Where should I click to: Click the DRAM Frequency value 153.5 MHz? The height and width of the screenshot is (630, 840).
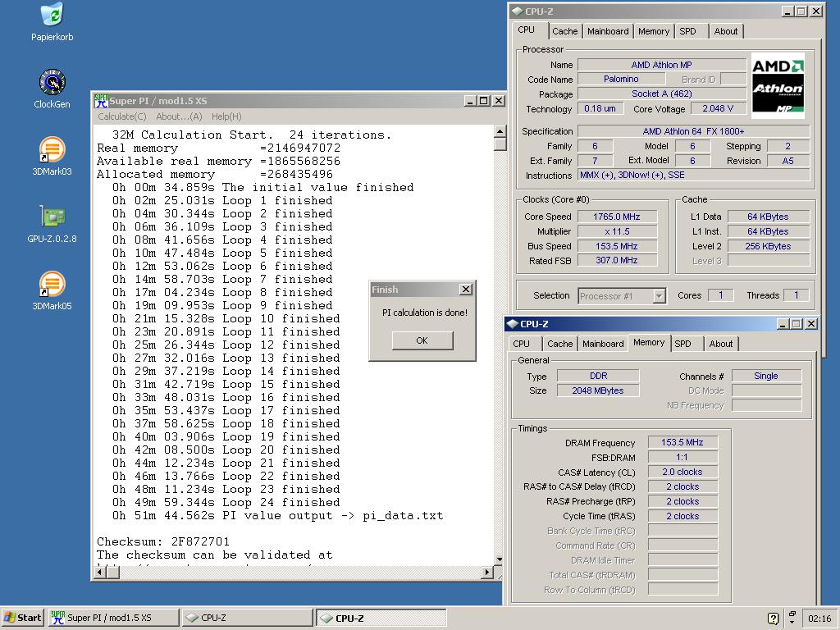(682, 442)
